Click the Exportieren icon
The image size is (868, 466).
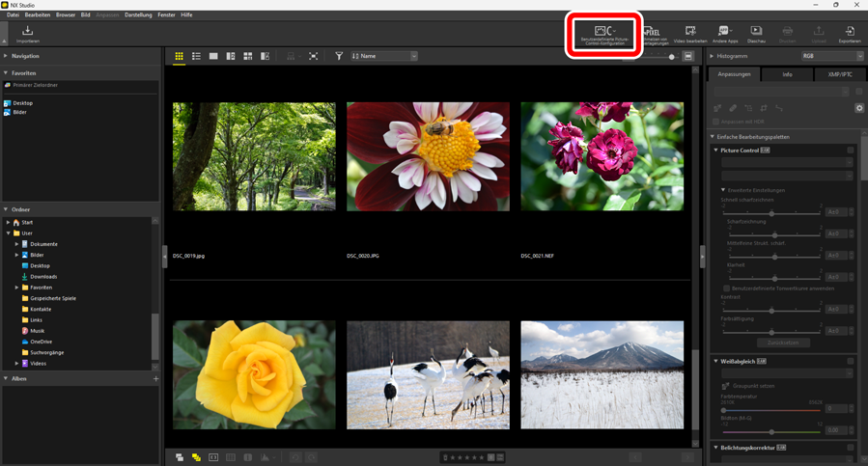pyautogui.click(x=850, y=35)
